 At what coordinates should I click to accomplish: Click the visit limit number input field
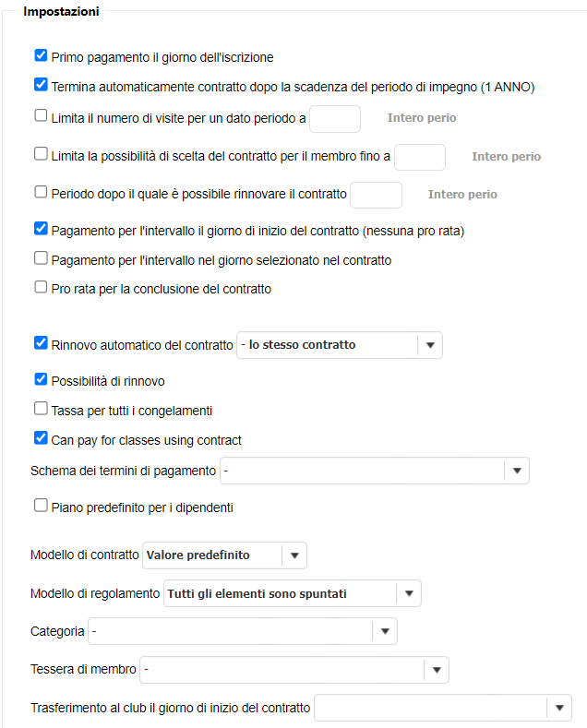(x=335, y=119)
